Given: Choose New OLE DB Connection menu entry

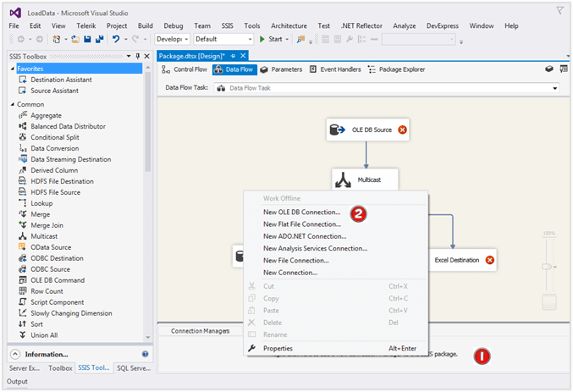Looking at the screenshot, I should point(301,213).
